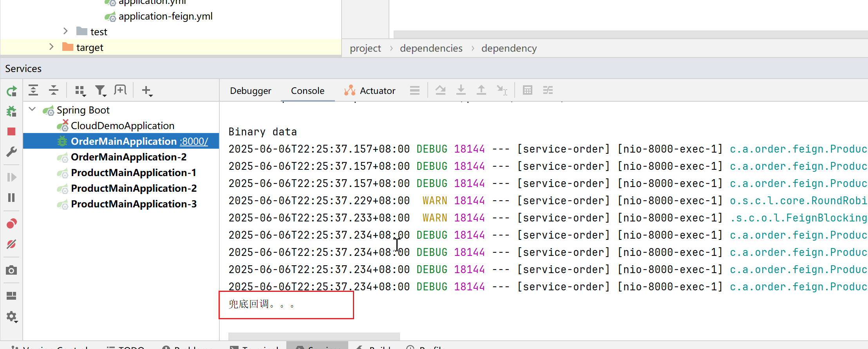Click the hamburger layout icon beside Actuator
Screen dimensions: 868x349
click(415, 90)
